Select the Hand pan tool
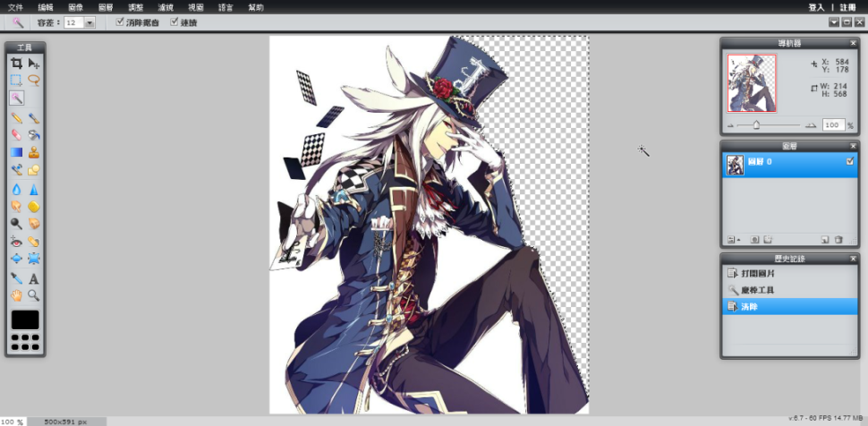The height and width of the screenshot is (426, 868). [x=16, y=295]
